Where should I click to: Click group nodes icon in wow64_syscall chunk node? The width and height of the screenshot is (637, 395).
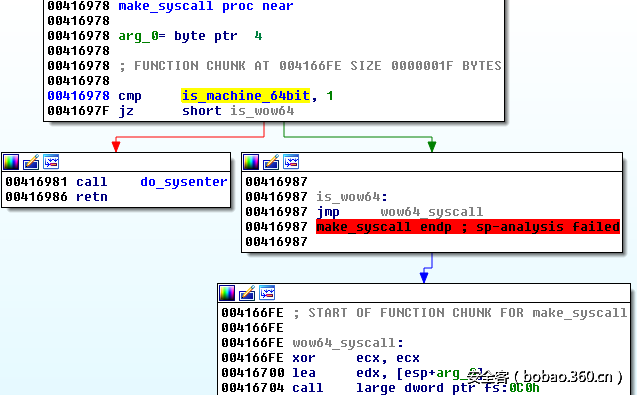[x=267, y=293]
